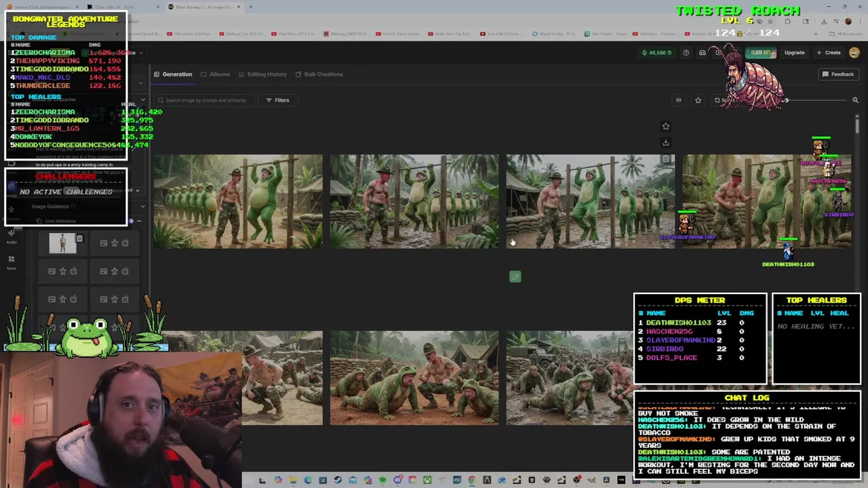The height and width of the screenshot is (488, 868).
Task: Toggle the compact layout view icon
Action: pyautogui.click(x=678, y=100)
